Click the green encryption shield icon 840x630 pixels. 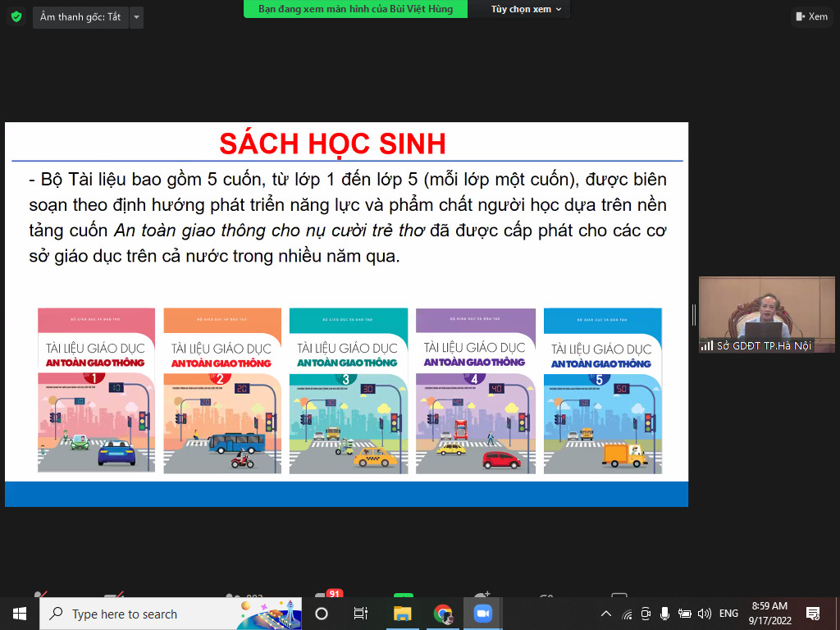click(x=16, y=16)
